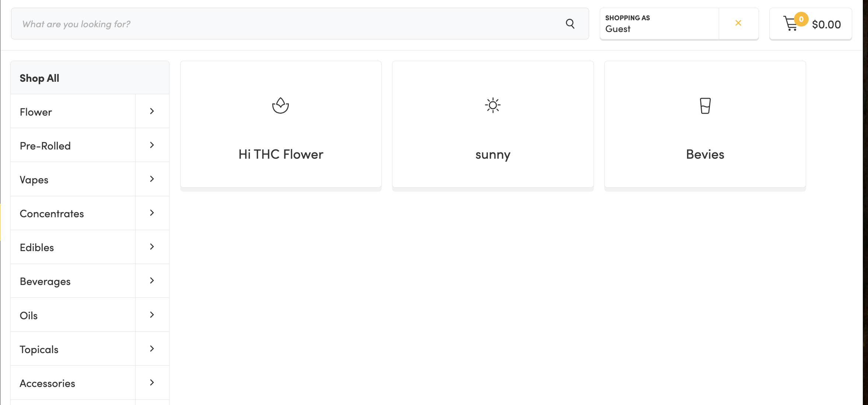The image size is (868, 405).
Task: Click the Bevies glass icon
Action: pos(705,106)
